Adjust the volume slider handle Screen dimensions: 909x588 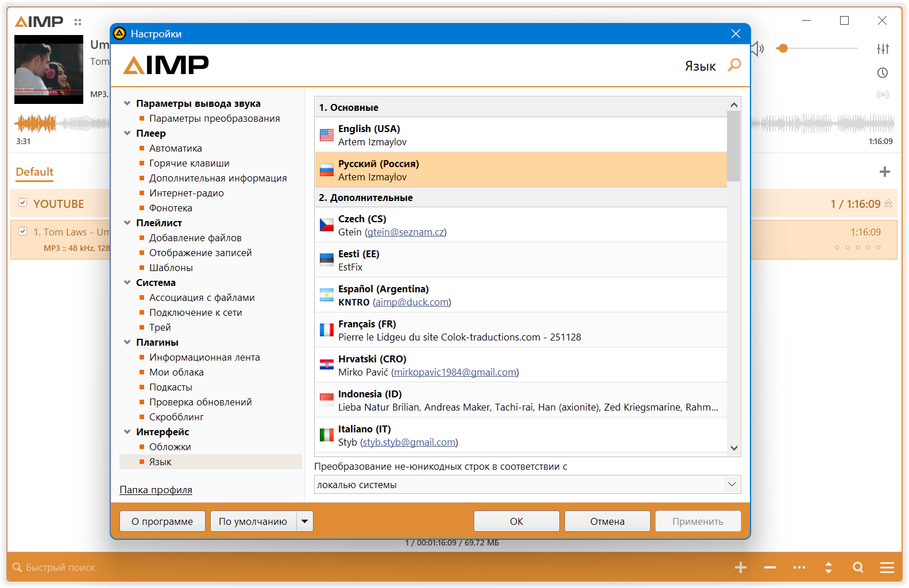[x=782, y=49]
